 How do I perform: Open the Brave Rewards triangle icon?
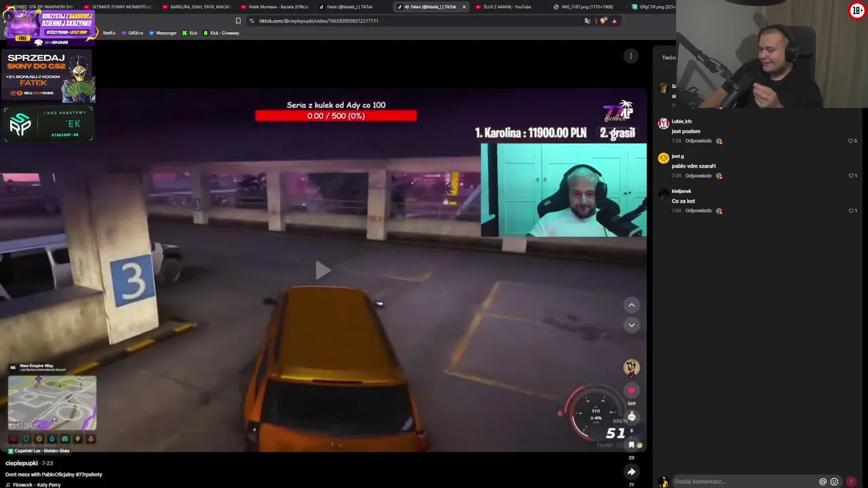[x=614, y=21]
